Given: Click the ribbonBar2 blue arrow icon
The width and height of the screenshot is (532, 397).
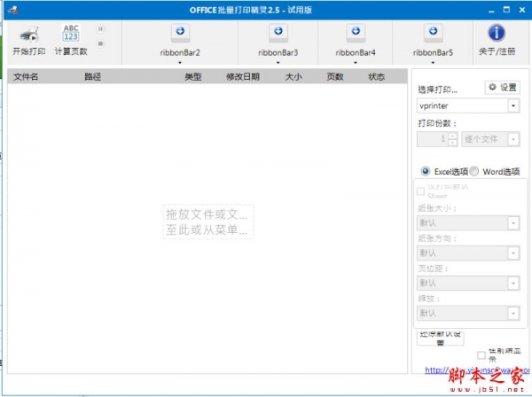Looking at the screenshot, I should (180, 31).
